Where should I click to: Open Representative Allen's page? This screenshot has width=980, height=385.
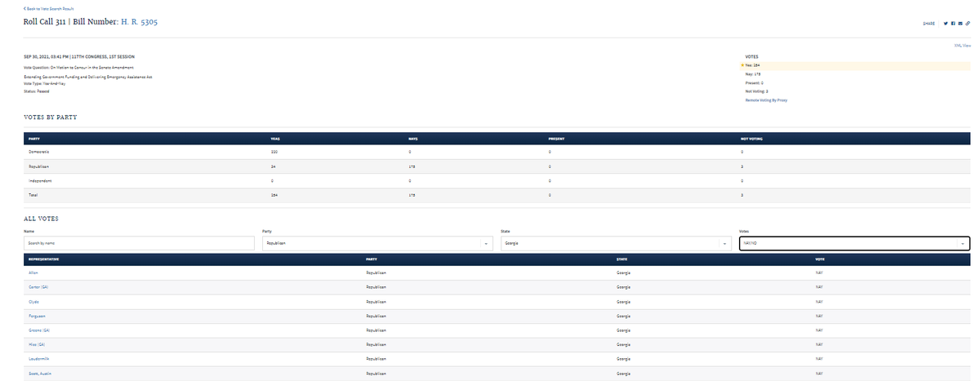(33, 272)
